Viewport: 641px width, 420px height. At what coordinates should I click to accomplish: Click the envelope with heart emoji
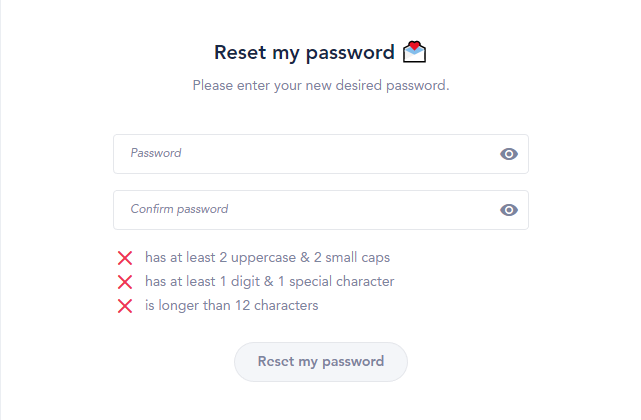coord(414,52)
